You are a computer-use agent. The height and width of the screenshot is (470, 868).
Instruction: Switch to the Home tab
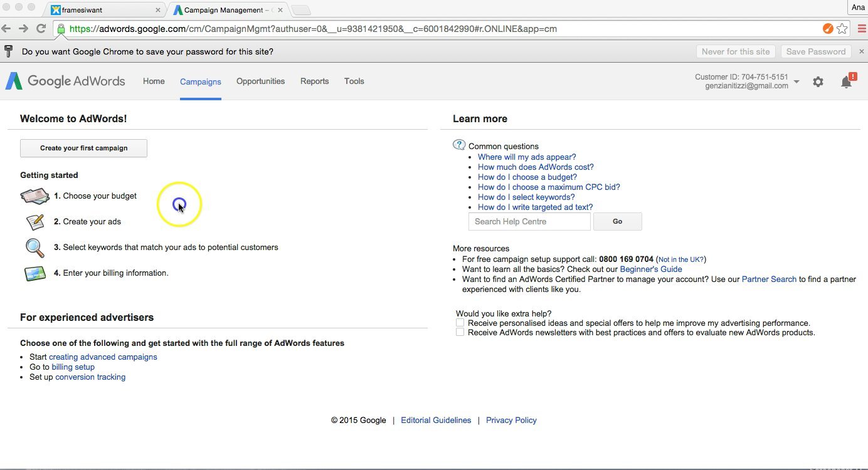[x=154, y=81]
